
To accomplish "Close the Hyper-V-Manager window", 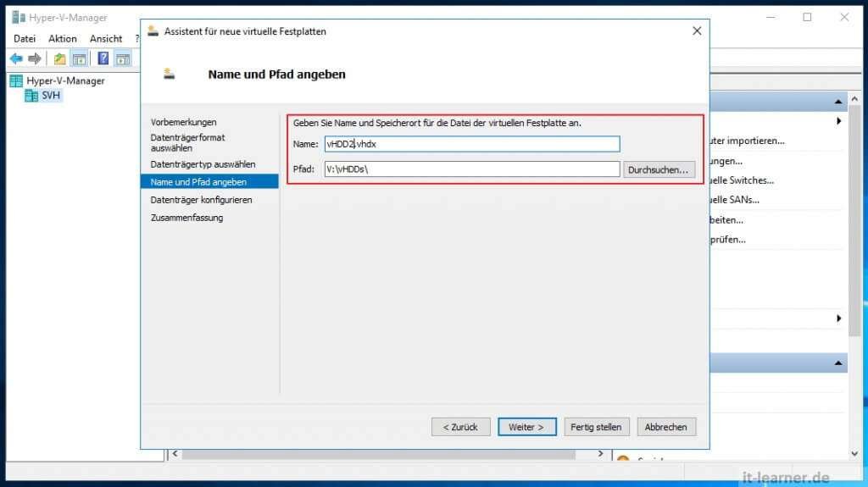I will coord(844,17).
